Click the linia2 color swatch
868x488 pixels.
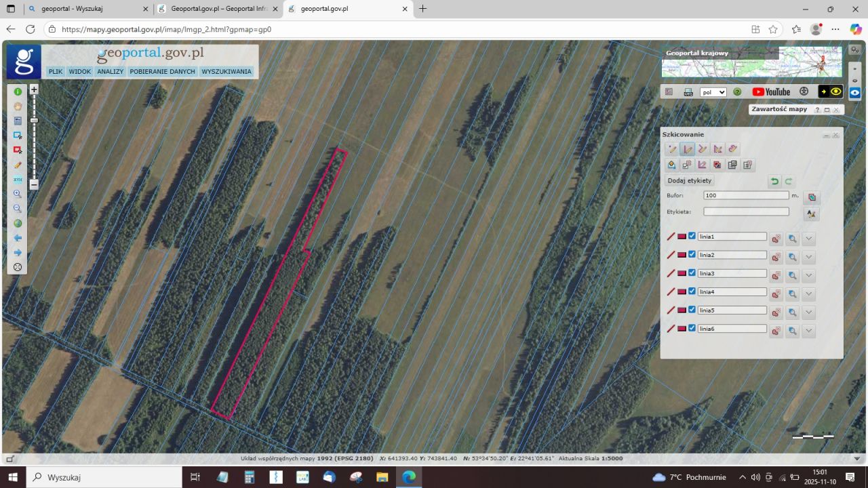pos(682,255)
